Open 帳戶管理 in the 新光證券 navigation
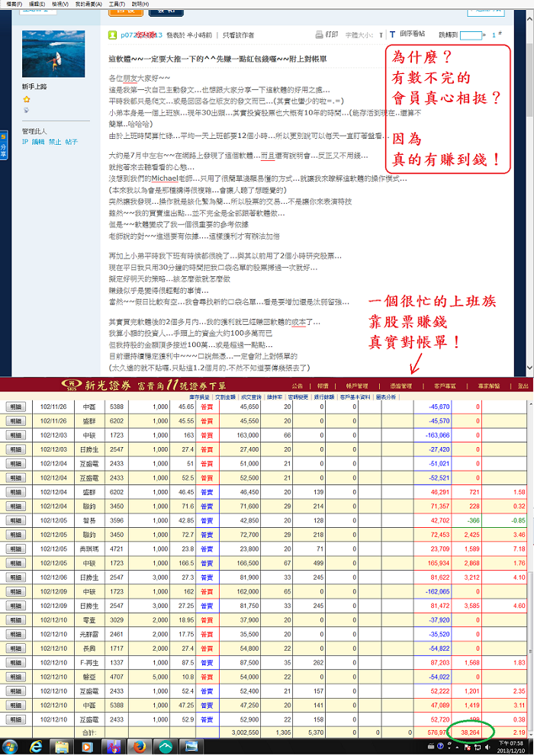This screenshot has width=534, height=756. [357, 386]
